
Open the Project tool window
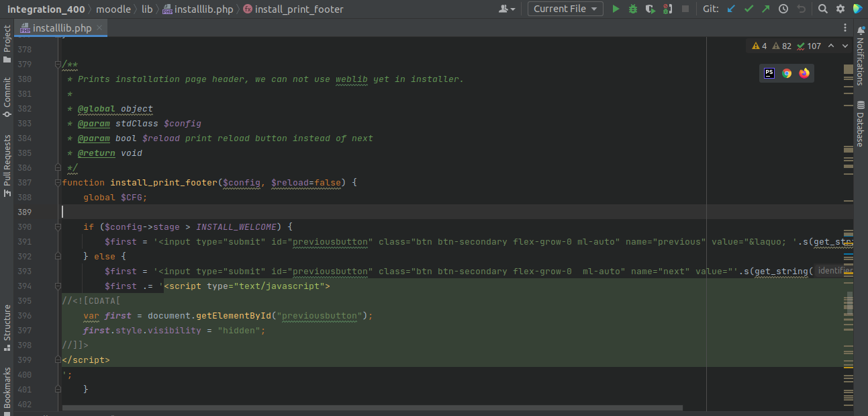(7, 44)
